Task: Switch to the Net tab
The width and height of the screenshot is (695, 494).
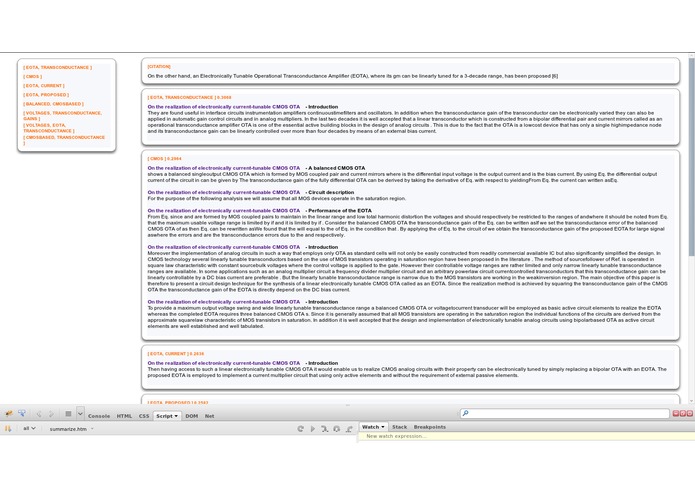Action: (210, 416)
